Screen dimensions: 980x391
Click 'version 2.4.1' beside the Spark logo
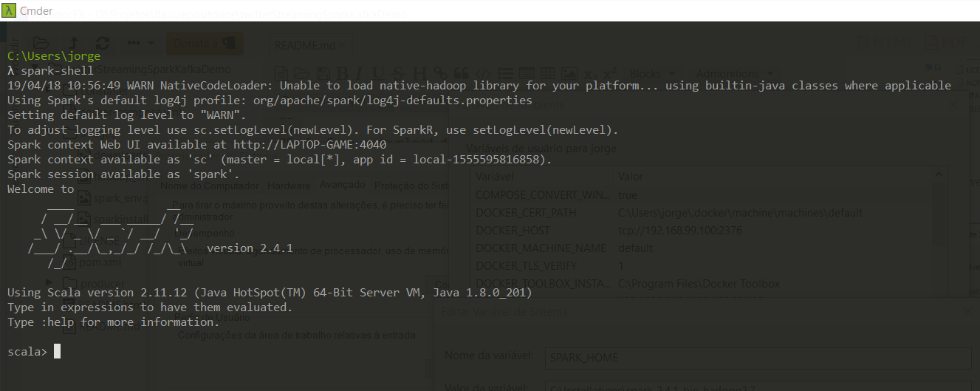[x=250, y=248]
